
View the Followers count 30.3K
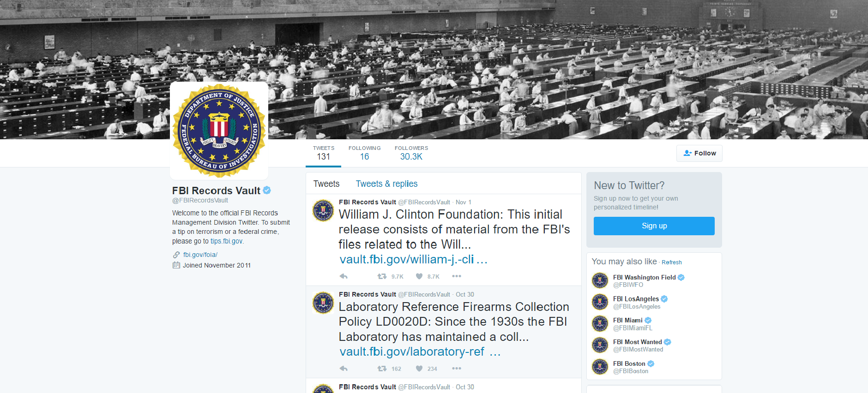tap(411, 153)
